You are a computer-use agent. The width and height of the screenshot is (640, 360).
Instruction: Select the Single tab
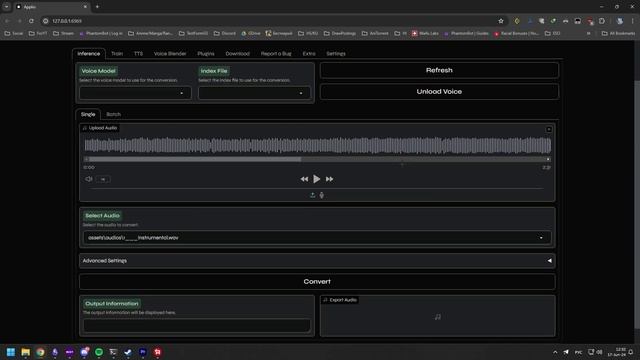88,114
